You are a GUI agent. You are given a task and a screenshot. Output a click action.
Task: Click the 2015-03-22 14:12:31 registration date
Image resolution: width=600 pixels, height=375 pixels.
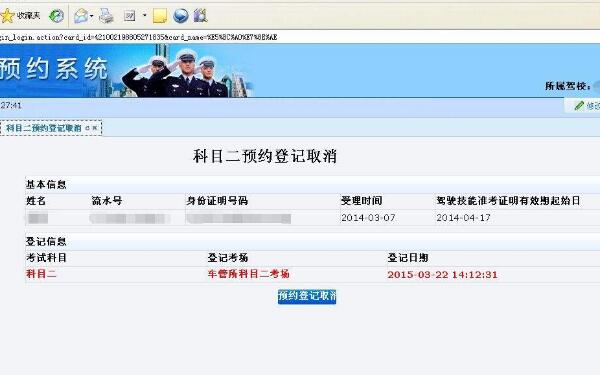(x=442, y=275)
